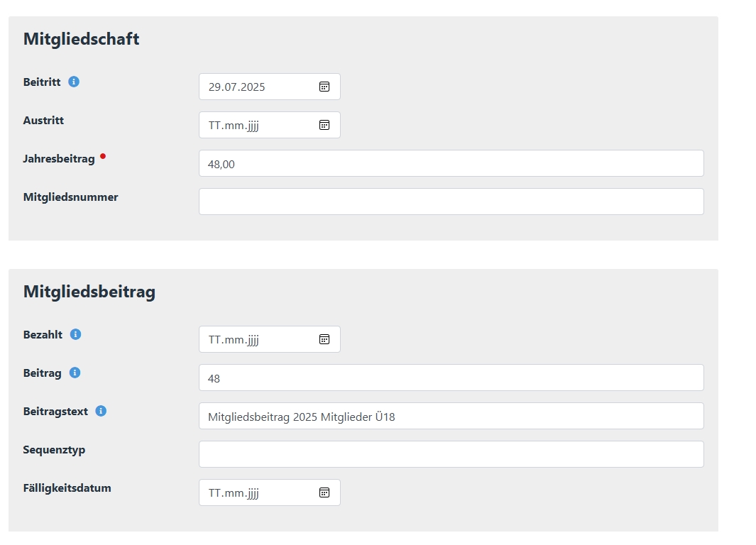Open calendar picker for Fälligkeitsdatum
Viewport: 756px width, 545px height.
pos(324,492)
